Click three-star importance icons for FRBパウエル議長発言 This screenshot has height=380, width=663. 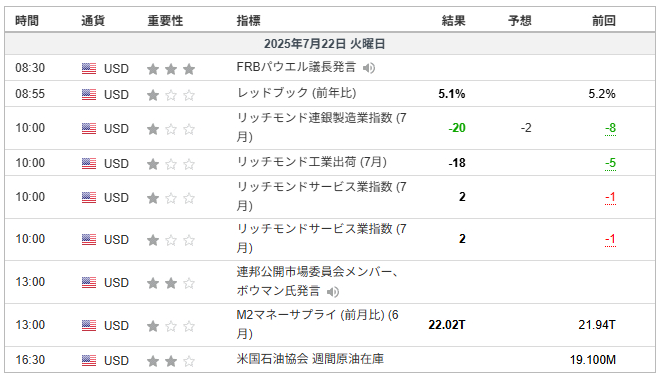[x=171, y=69]
